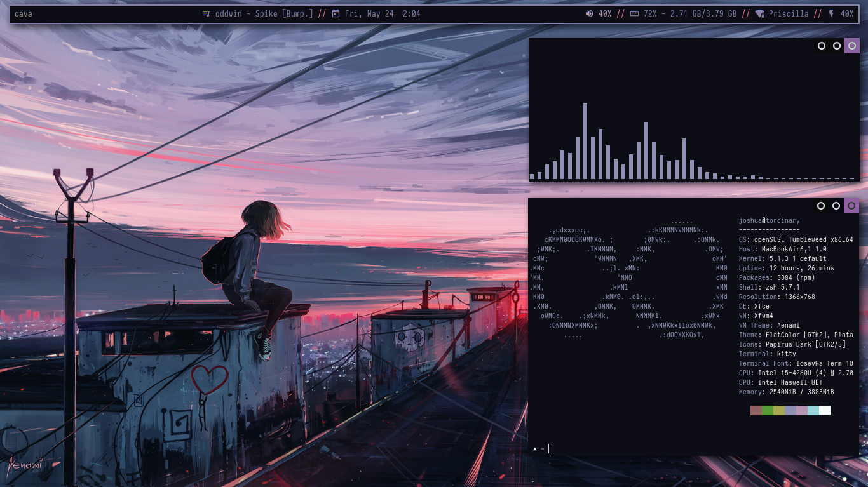This screenshot has width=868, height=487.
Task: Click the music note icon before the song title
Action: tap(208, 13)
